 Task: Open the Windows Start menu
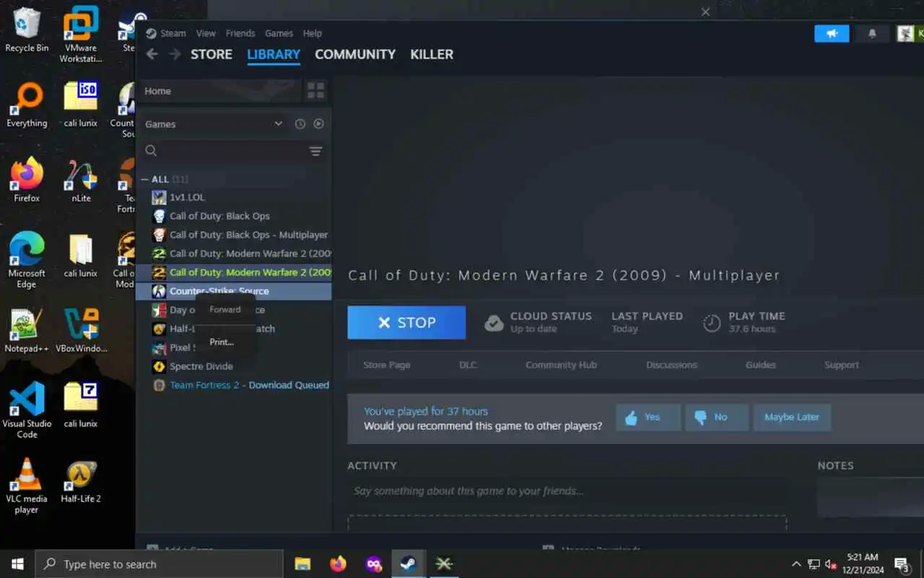(17, 564)
